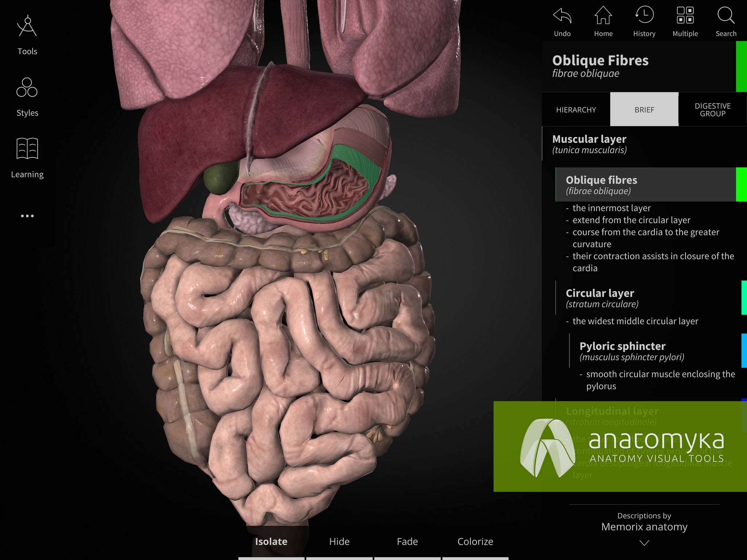Open the Learning book icon
The height and width of the screenshot is (560, 747).
[27, 148]
